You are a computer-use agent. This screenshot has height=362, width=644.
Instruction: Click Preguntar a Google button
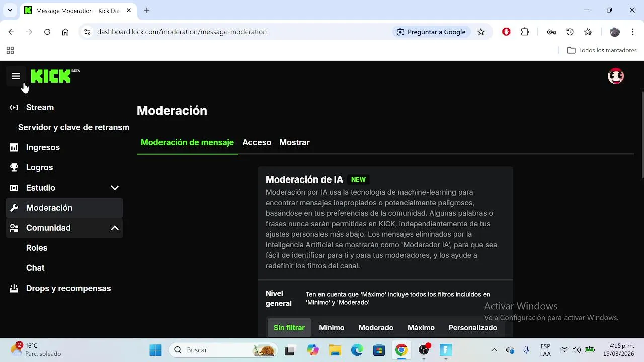(x=431, y=32)
